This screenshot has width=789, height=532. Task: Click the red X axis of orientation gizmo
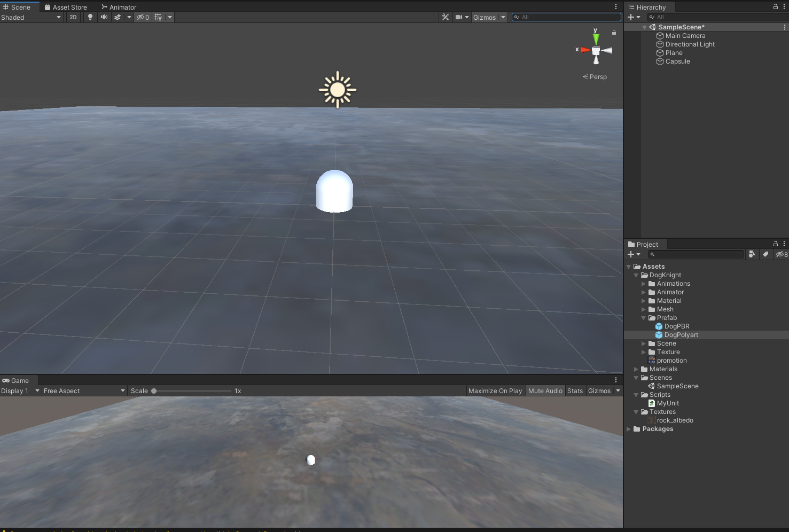pyautogui.click(x=585, y=50)
